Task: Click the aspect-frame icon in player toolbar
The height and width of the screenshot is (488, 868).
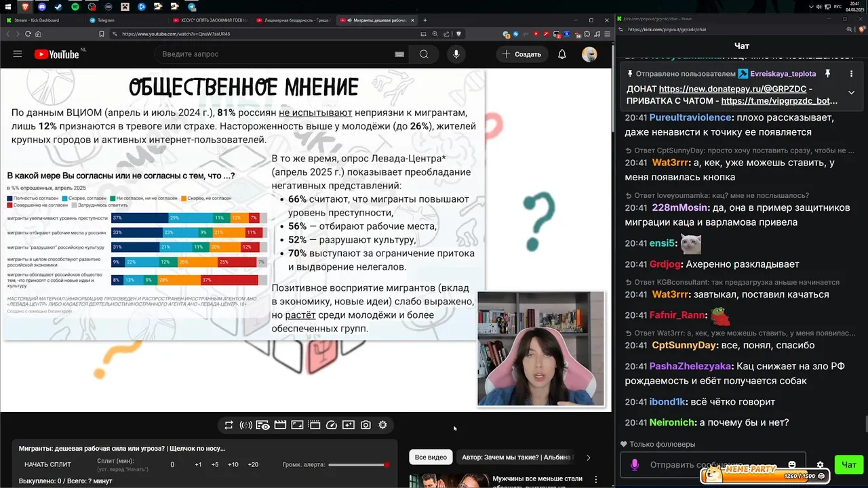Action: pyautogui.click(x=297, y=425)
